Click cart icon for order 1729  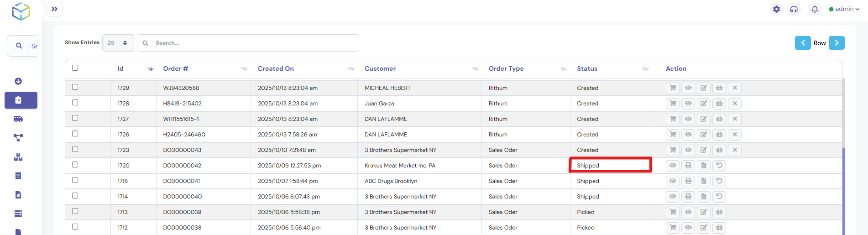(673, 88)
